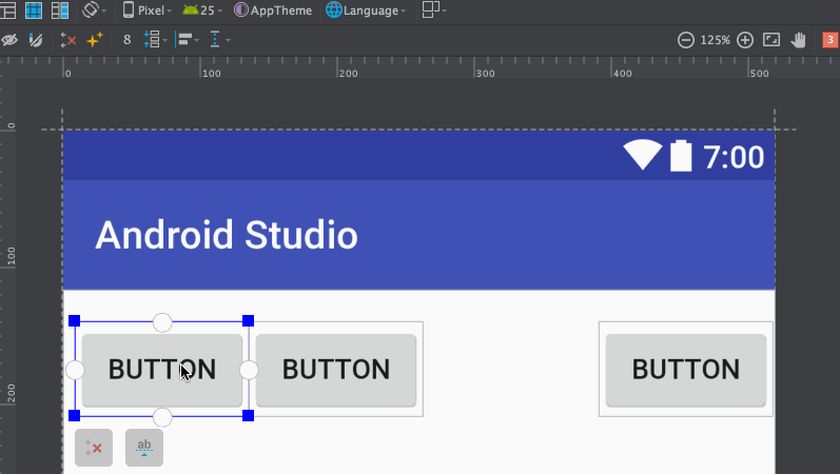Open the layout variants dropdown
The width and height of the screenshot is (840, 474).
[434, 10]
